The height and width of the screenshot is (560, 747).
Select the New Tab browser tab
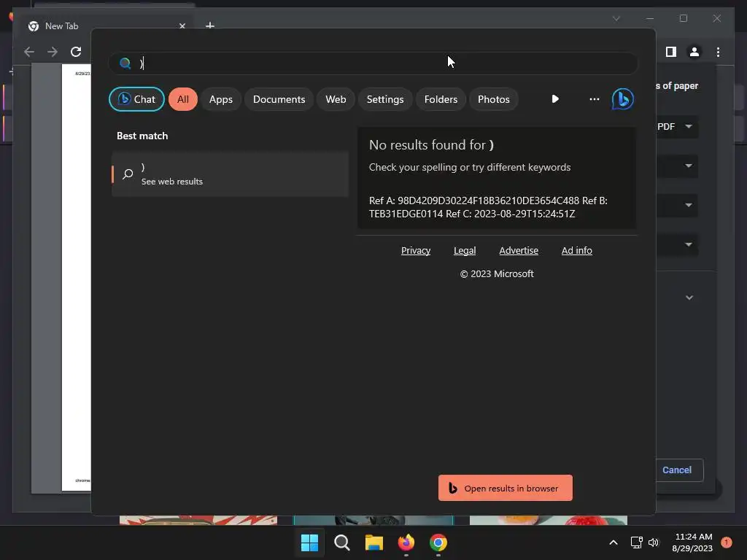107,26
